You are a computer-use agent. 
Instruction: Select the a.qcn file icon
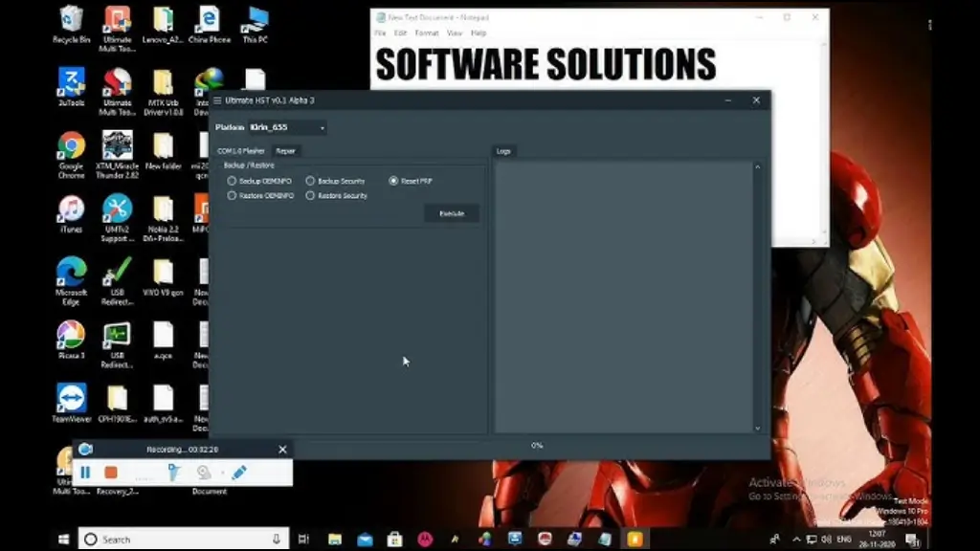(163, 341)
